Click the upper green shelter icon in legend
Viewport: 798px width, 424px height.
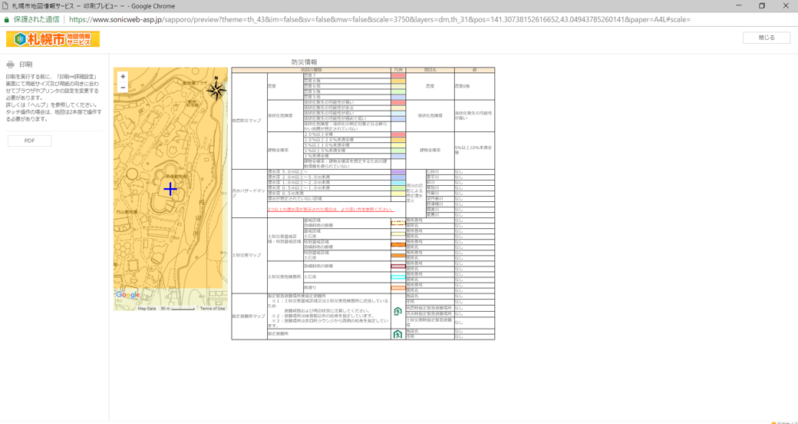397,311
